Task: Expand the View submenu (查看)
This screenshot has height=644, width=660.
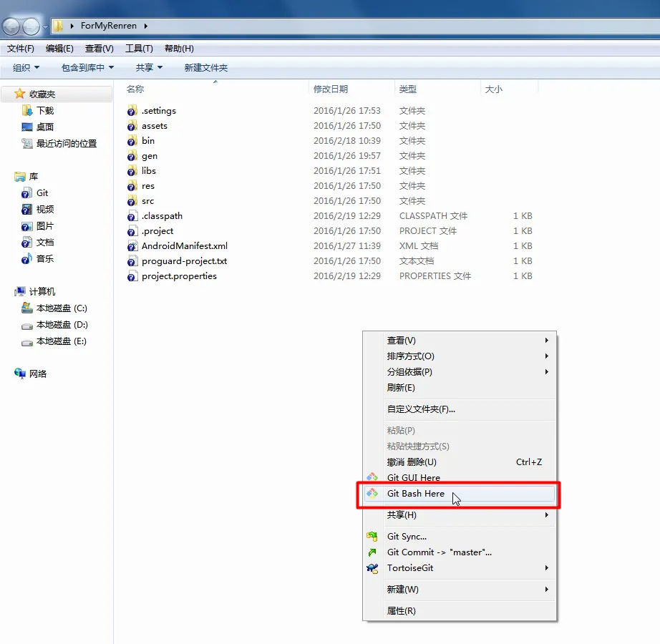Action: [x=546, y=341]
